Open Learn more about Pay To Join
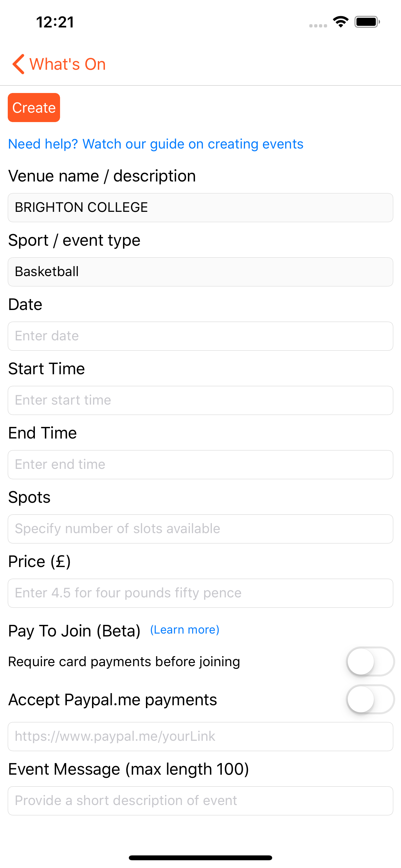Image resolution: width=401 pixels, height=868 pixels. point(185,629)
